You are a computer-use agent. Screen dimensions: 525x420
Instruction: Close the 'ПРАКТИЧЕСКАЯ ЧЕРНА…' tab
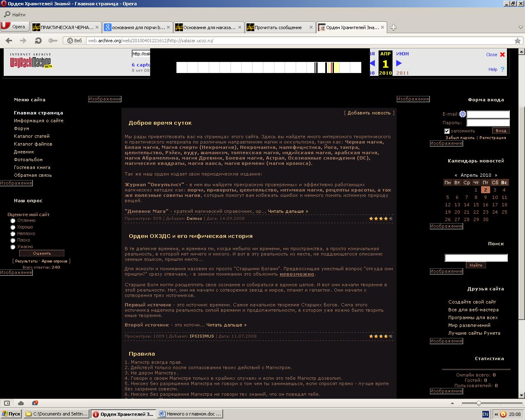tap(97, 27)
